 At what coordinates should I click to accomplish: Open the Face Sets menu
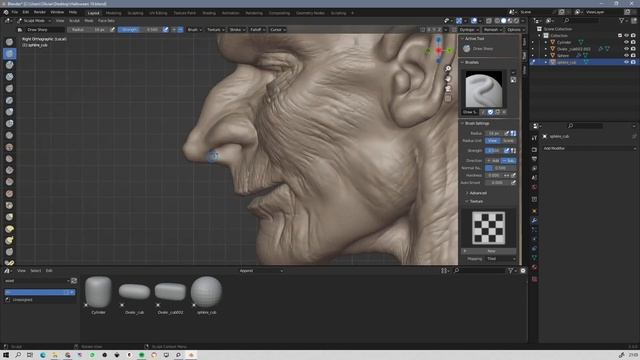(x=106, y=20)
